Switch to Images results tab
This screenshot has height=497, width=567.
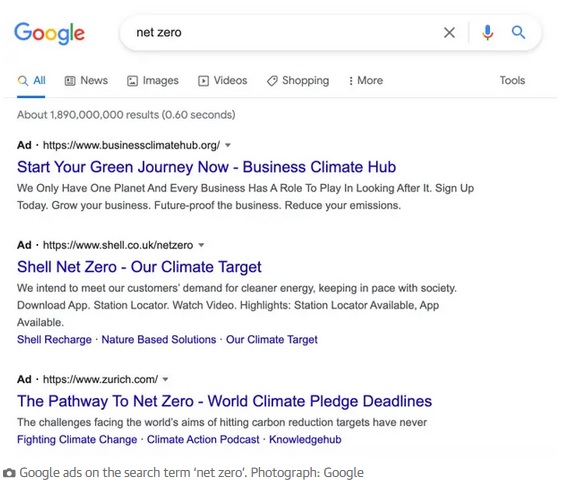[x=153, y=80]
